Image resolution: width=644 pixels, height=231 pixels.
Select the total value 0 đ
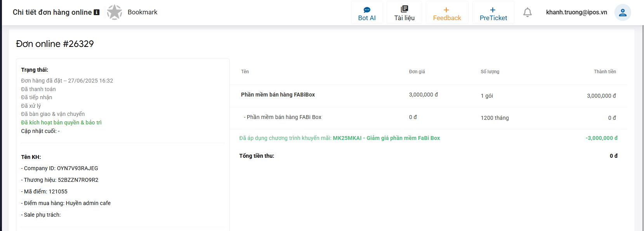tap(614, 156)
